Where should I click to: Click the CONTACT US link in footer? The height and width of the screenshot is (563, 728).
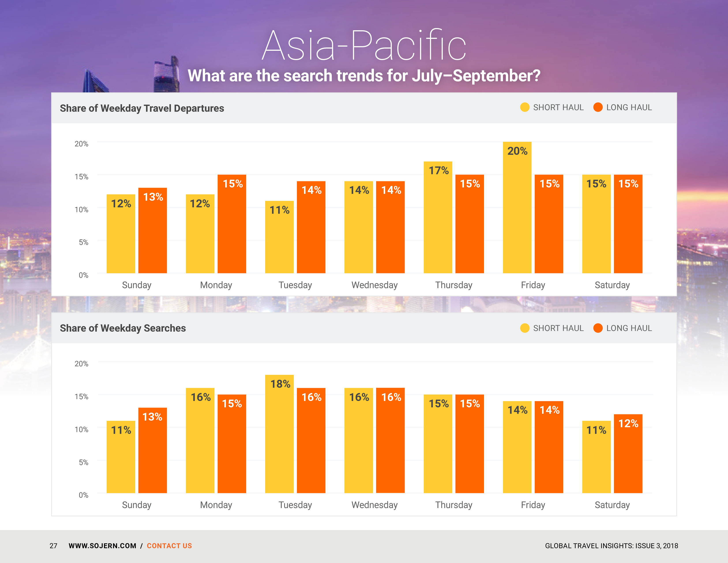point(169,546)
